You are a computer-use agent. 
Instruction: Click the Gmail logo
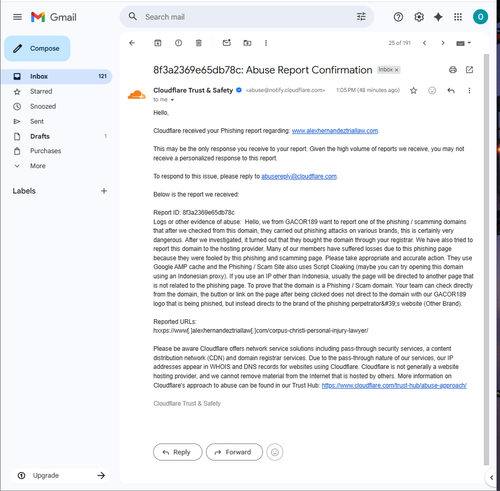pyautogui.click(x=54, y=17)
